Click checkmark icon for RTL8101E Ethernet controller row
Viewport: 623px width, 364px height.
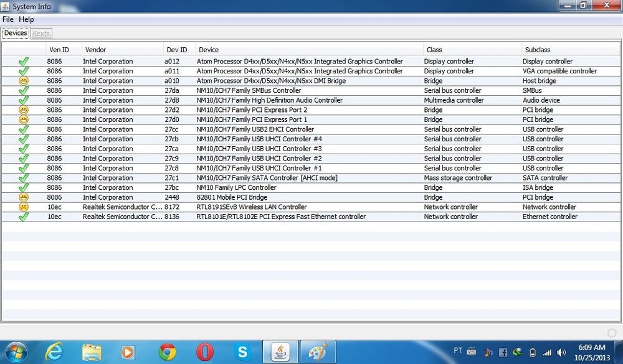click(24, 217)
